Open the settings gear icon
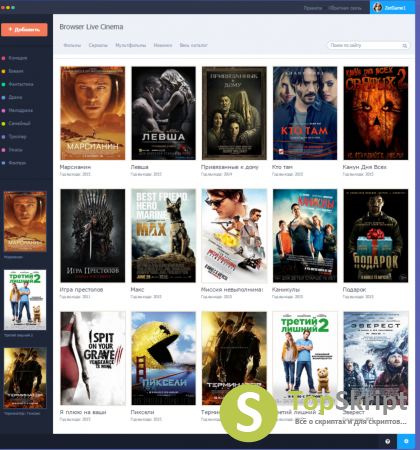420x450 pixels. click(406, 441)
